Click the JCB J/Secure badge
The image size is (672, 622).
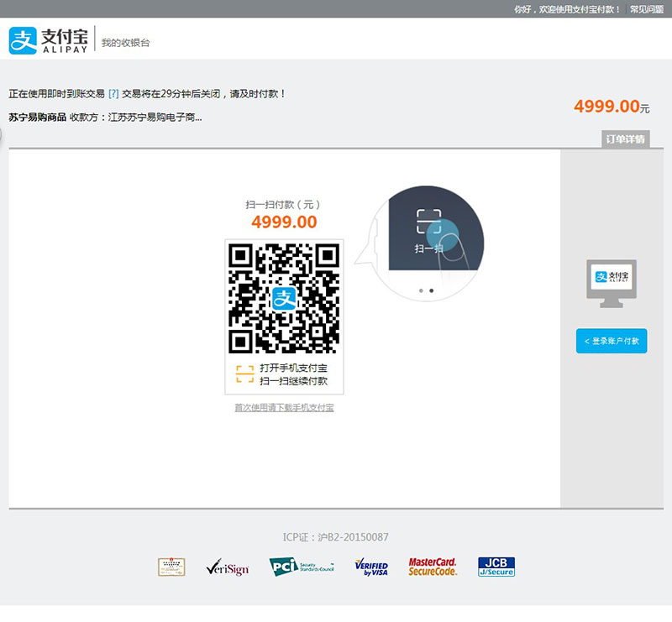coord(496,567)
